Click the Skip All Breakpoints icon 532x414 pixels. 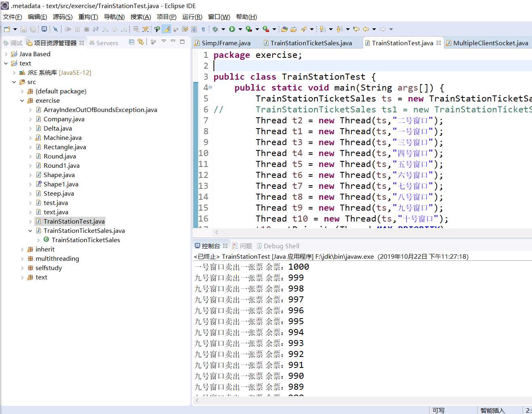(x=55, y=29)
